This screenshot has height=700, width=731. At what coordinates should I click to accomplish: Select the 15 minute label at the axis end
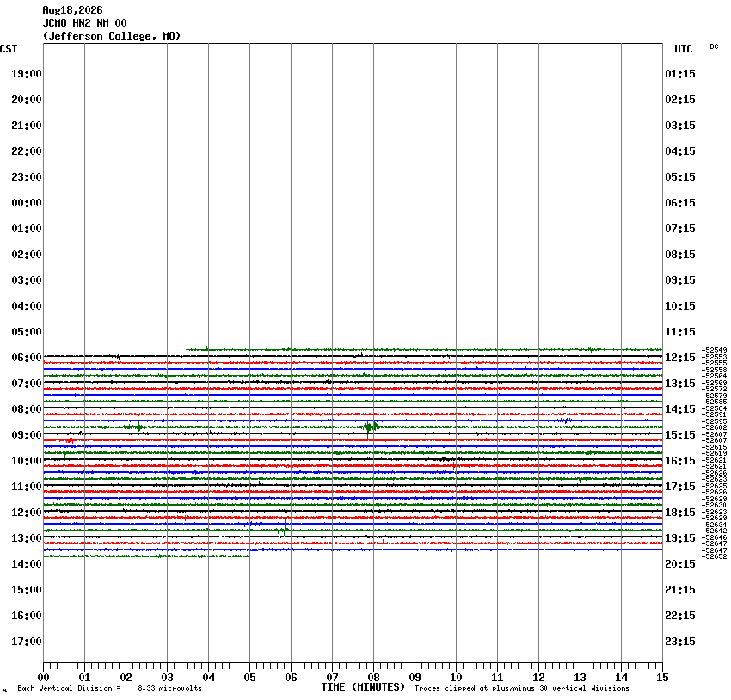coord(662,677)
